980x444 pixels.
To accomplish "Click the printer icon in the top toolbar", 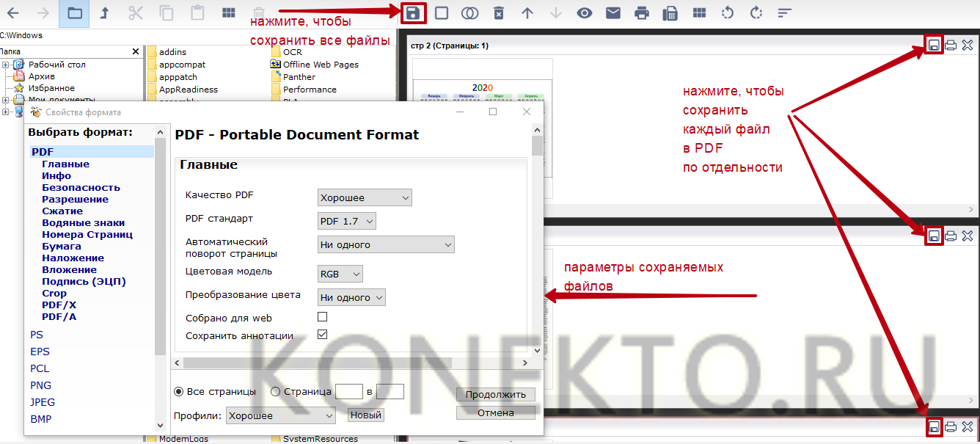I will [x=642, y=12].
